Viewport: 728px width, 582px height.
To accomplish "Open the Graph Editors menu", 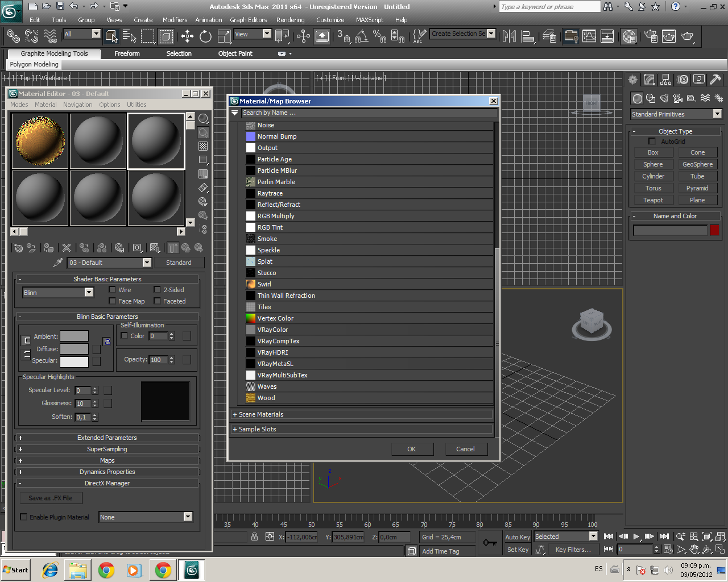I will [248, 20].
